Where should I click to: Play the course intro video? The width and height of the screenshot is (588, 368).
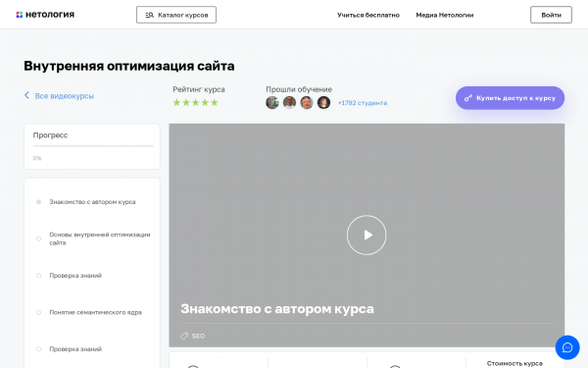pyautogui.click(x=367, y=236)
